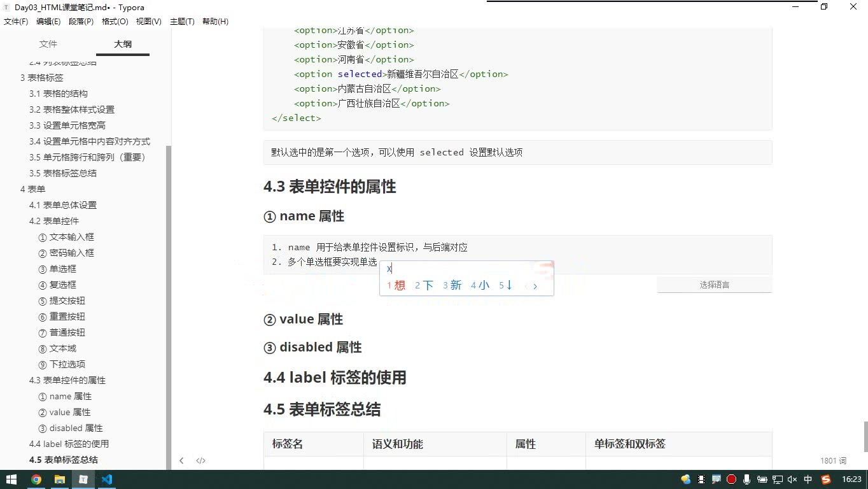Jump to outline item 4.2 表单控件
Viewport: 868px width, 489px height.
tap(54, 221)
